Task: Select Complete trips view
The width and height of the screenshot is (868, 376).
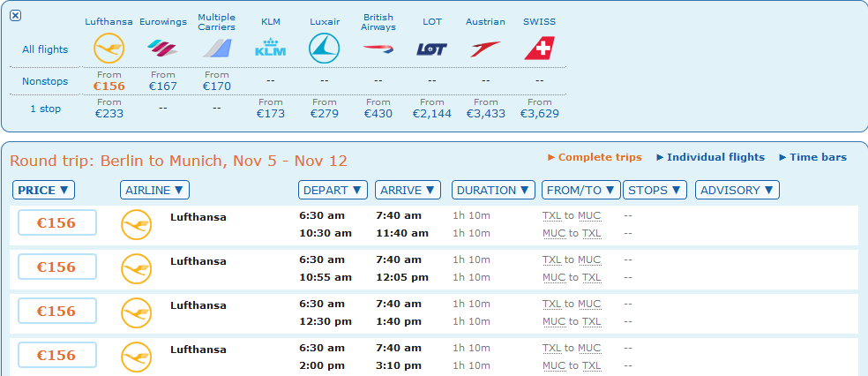Action: tap(595, 157)
